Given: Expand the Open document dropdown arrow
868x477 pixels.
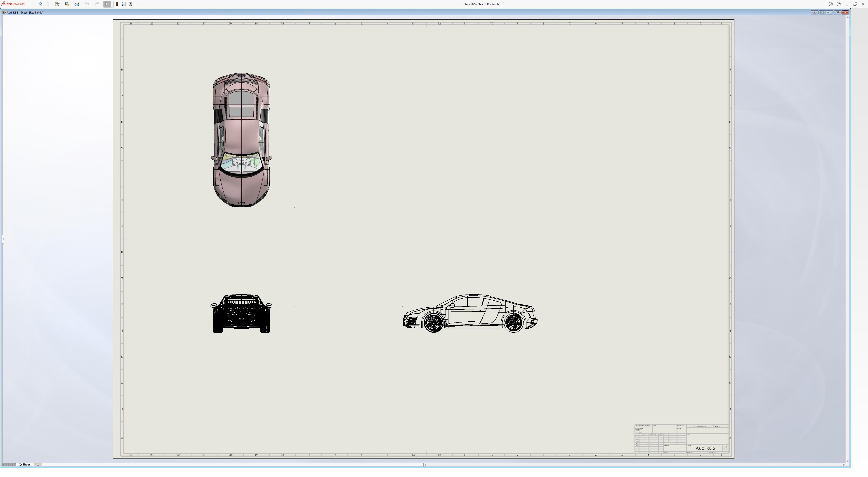Looking at the screenshot, I should [x=62, y=4].
